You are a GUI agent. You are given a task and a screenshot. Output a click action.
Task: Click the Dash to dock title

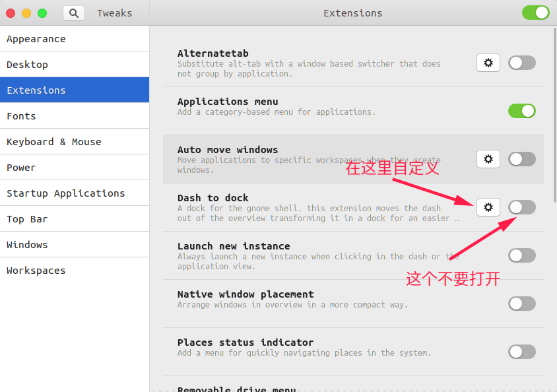coord(213,198)
